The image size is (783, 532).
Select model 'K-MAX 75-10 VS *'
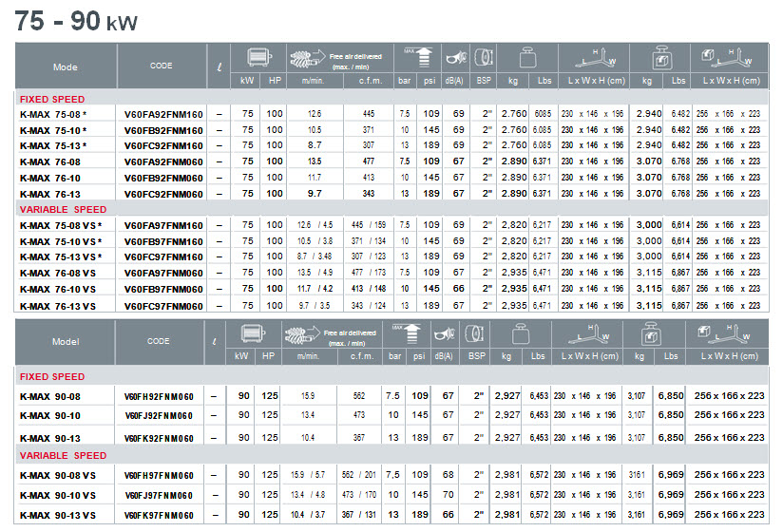(x=61, y=241)
